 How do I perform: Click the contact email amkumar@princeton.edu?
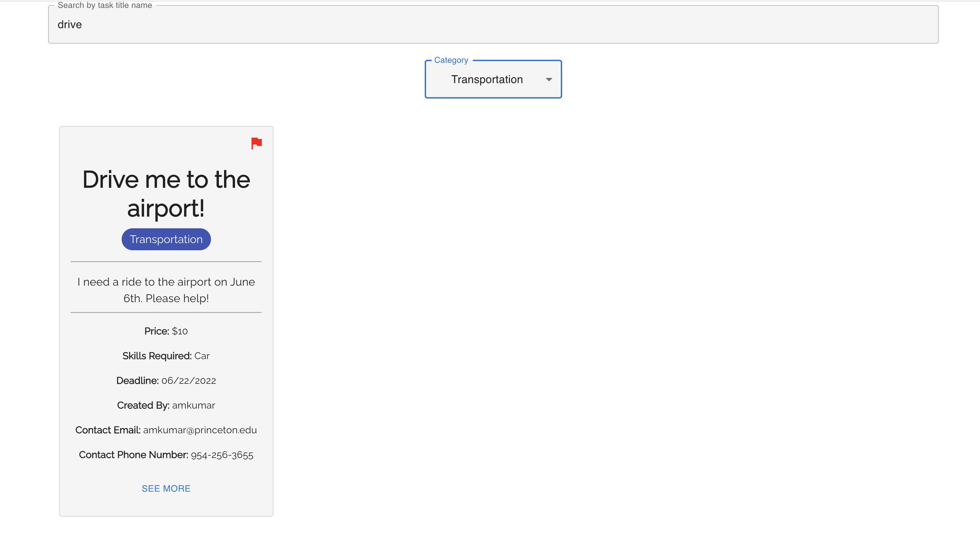click(200, 430)
